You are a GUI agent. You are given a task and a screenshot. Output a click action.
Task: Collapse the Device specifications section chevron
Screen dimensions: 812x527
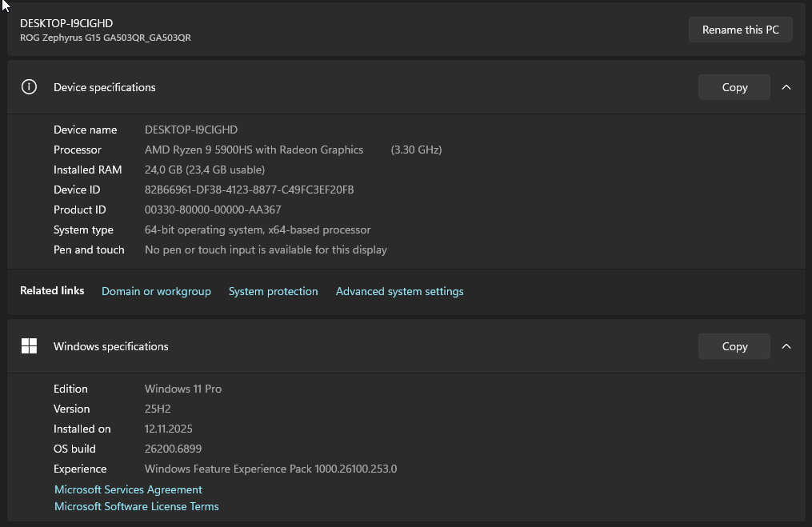[x=786, y=87]
